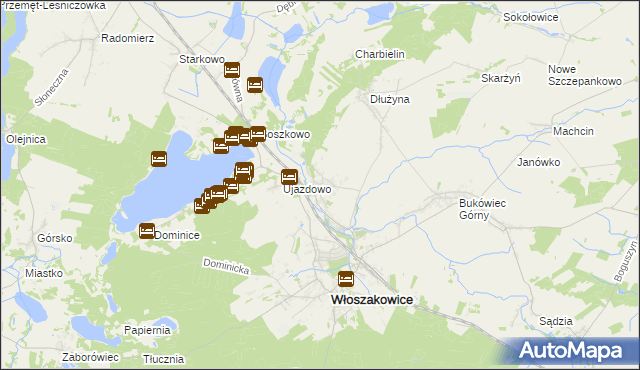Image resolution: width=640 pixels, height=370 pixels.
Task: Select the lodging marker above Włoszakowice
Action: tap(346, 279)
